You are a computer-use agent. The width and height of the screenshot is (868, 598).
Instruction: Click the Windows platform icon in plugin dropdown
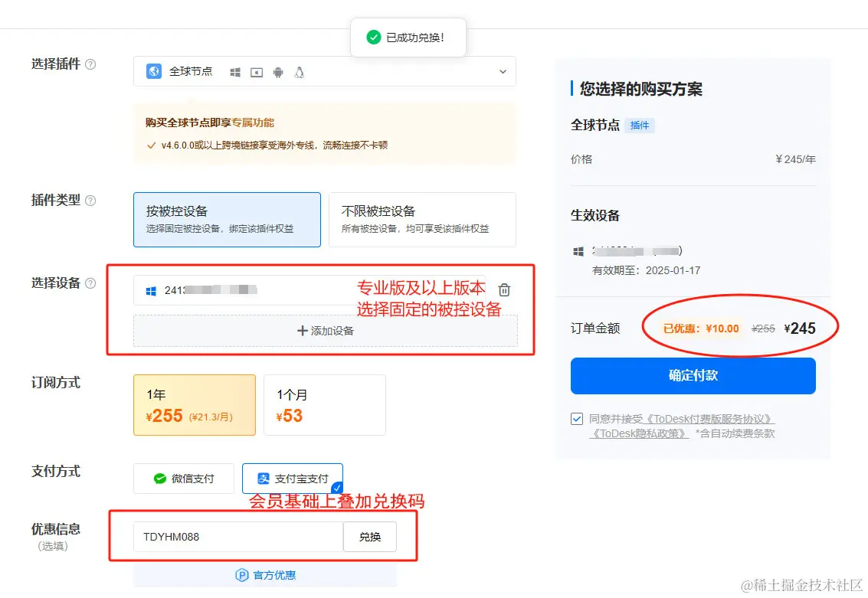coord(235,73)
